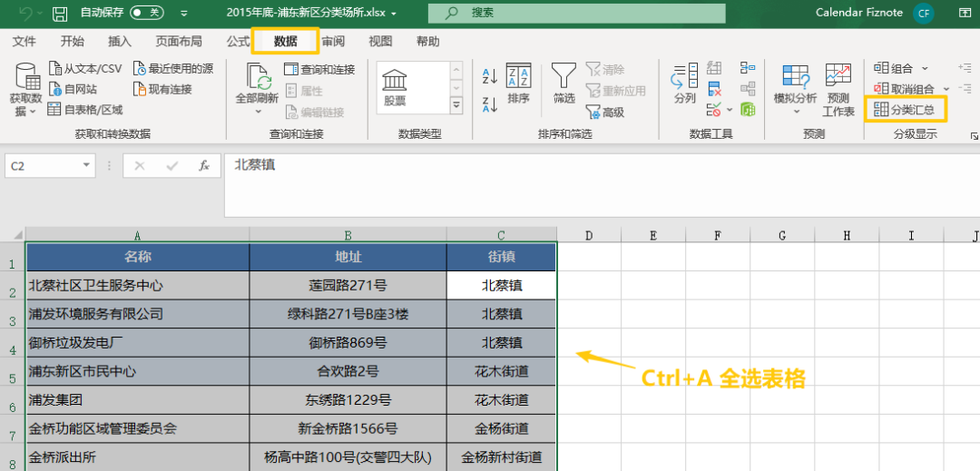Screen dimensions: 980x471
Task: Sort ascending with the A-to-Z icon
Action: 490,76
